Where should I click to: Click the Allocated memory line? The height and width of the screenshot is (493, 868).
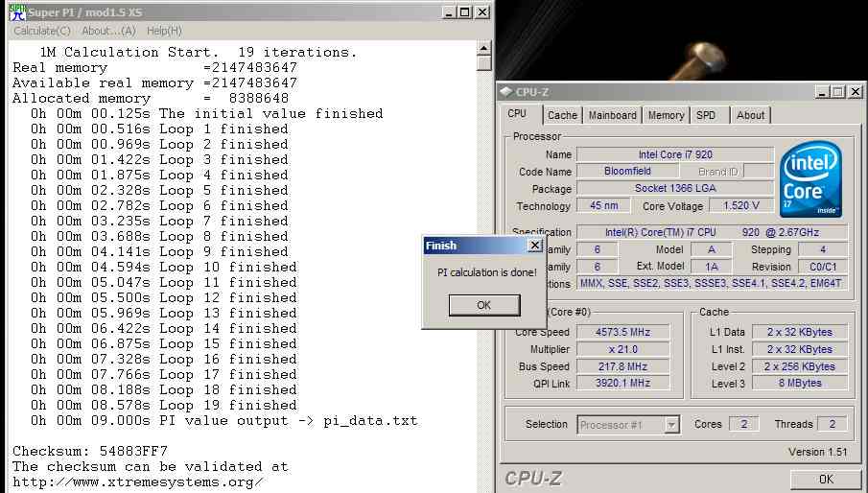(x=151, y=98)
